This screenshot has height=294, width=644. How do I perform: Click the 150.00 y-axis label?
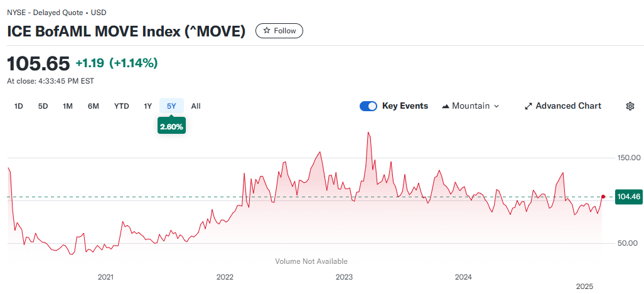[629, 158]
